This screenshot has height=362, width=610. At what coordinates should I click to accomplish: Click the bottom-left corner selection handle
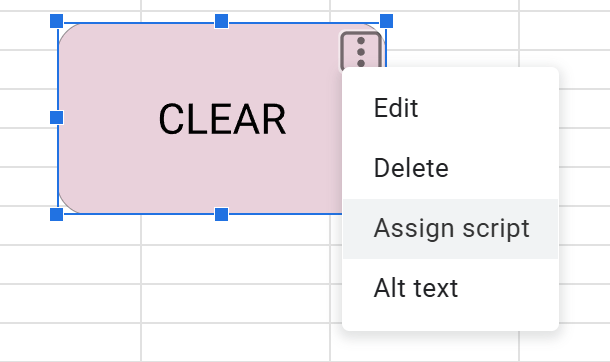(57, 214)
